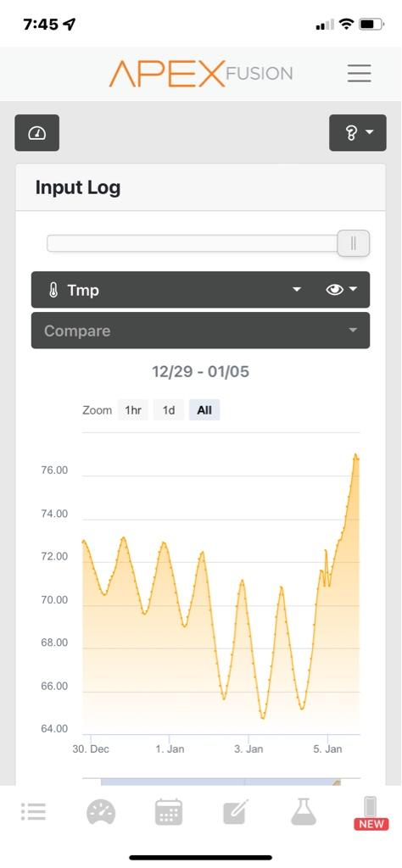Click the date range slider handle
The width and height of the screenshot is (402, 868).
pyautogui.click(x=354, y=243)
